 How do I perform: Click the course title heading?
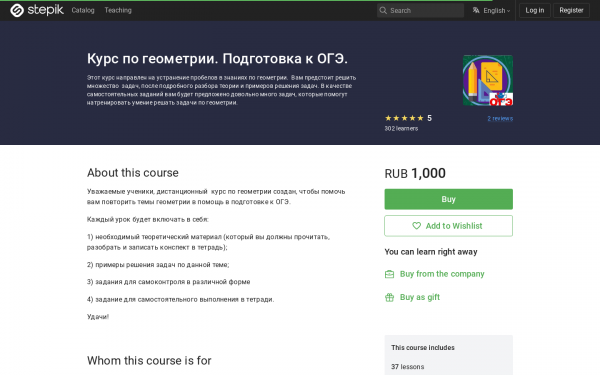[x=217, y=59]
